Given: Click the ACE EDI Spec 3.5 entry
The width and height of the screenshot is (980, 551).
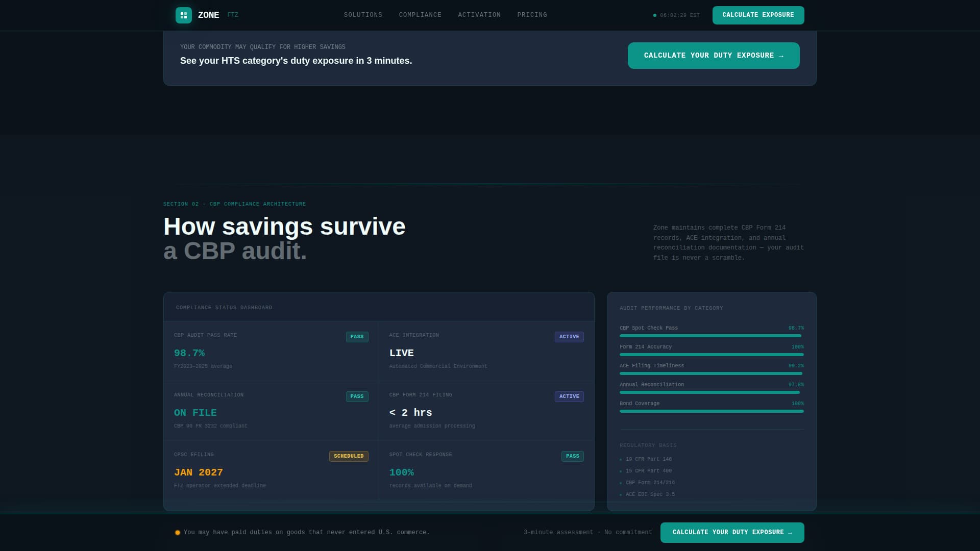Looking at the screenshot, I should click(x=650, y=495).
